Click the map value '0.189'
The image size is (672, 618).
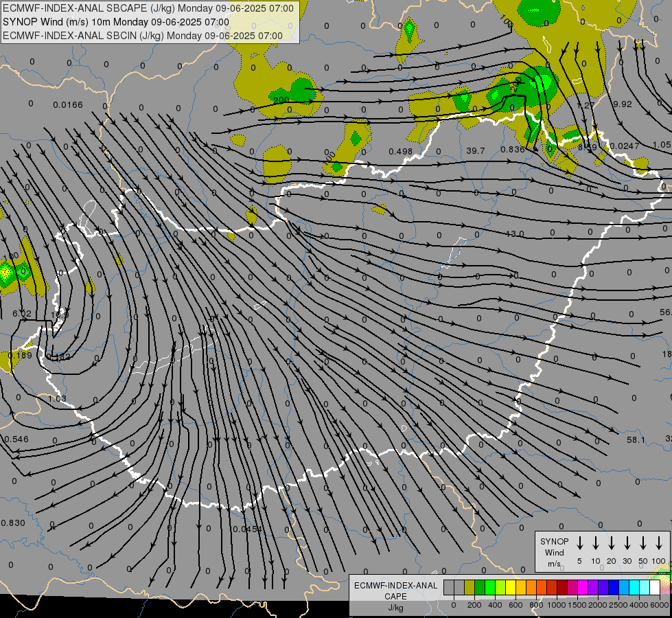tap(20, 355)
